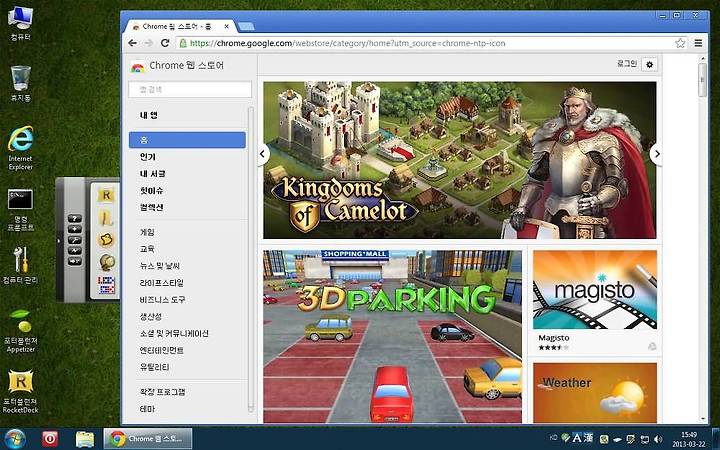Click the browser forward arrow
The width and height of the screenshot is (720, 450).
(148, 43)
